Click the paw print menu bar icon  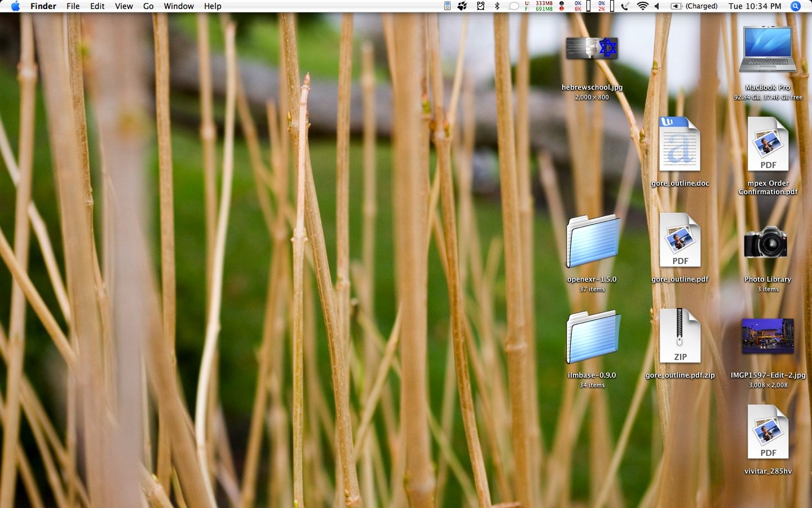(x=462, y=6)
